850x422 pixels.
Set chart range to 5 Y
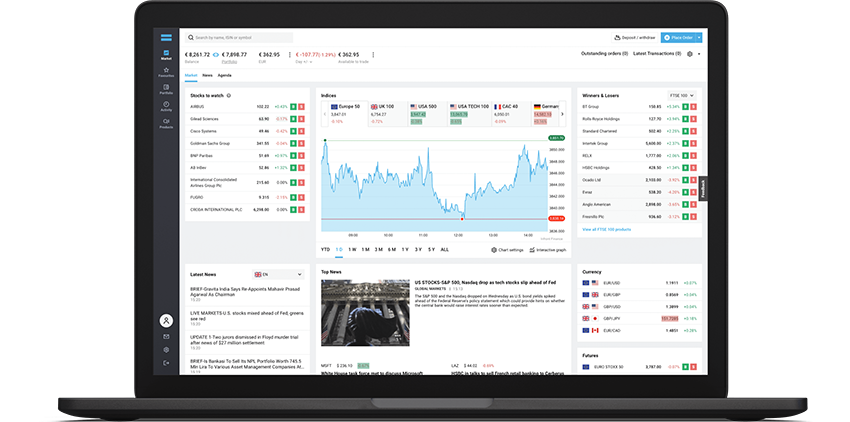[x=432, y=250]
